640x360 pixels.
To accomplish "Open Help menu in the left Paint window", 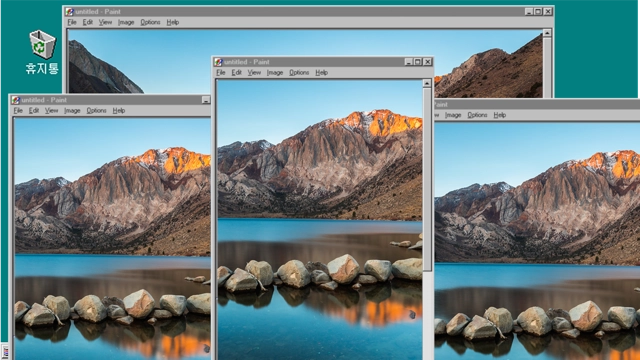I will tap(119, 110).
